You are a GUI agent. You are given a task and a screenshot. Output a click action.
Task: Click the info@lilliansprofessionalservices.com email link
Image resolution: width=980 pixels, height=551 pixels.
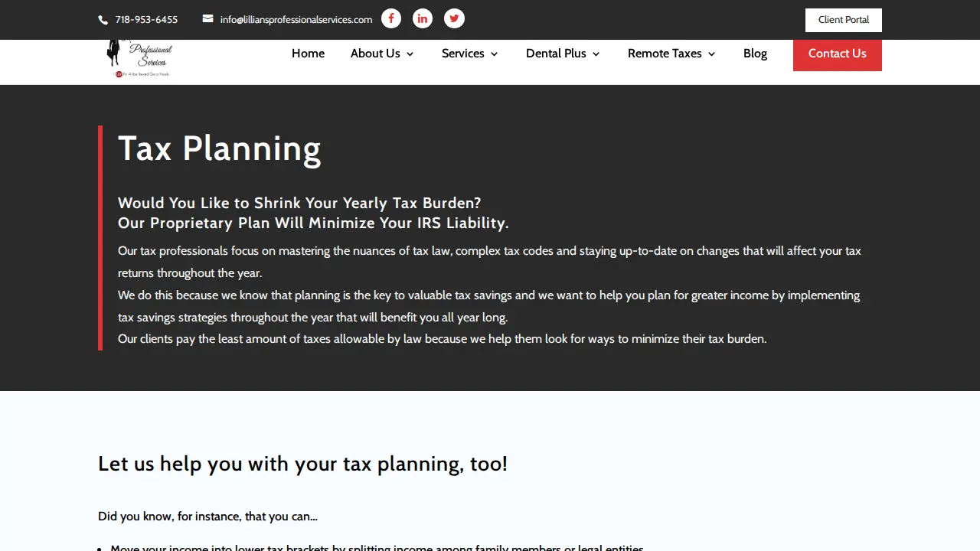tap(296, 20)
